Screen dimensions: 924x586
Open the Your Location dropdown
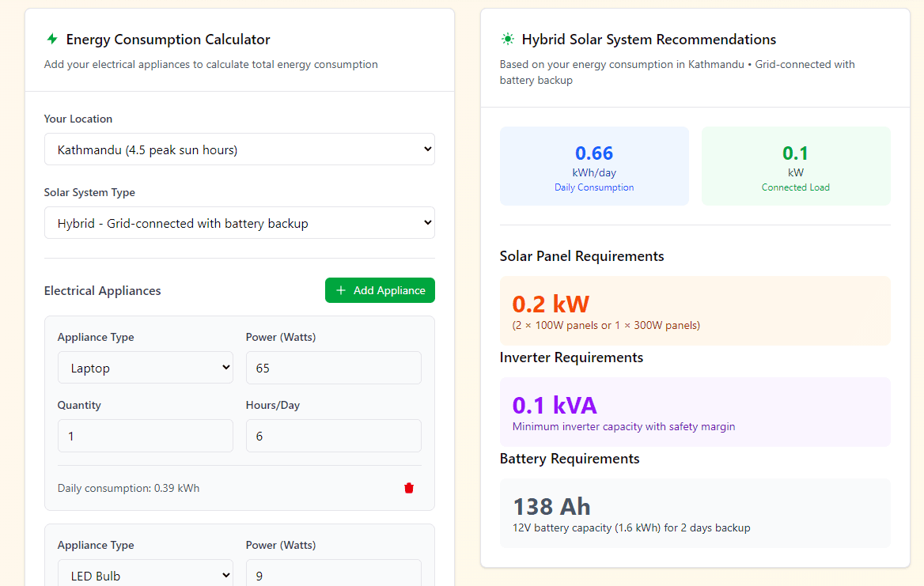239,149
